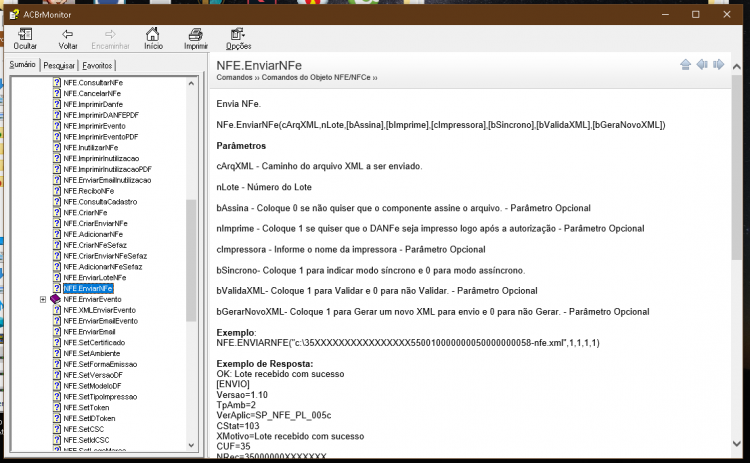Expand the NFE.EnviarEvento tree node
The width and height of the screenshot is (750, 463).
tap(43, 299)
